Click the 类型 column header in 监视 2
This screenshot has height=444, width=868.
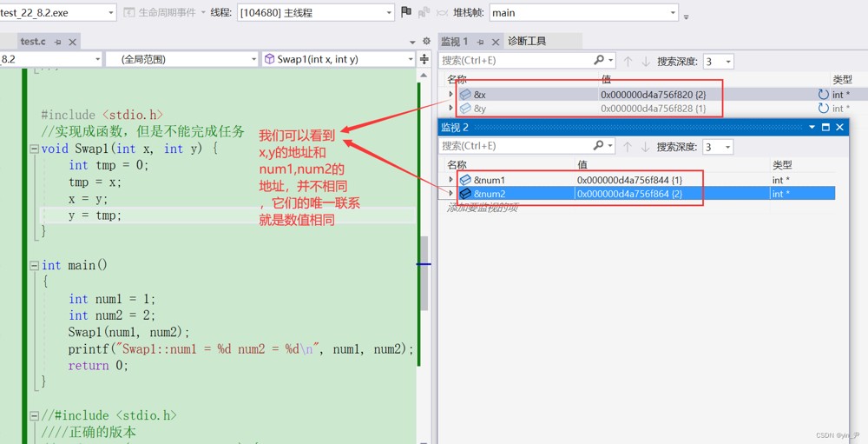click(782, 164)
